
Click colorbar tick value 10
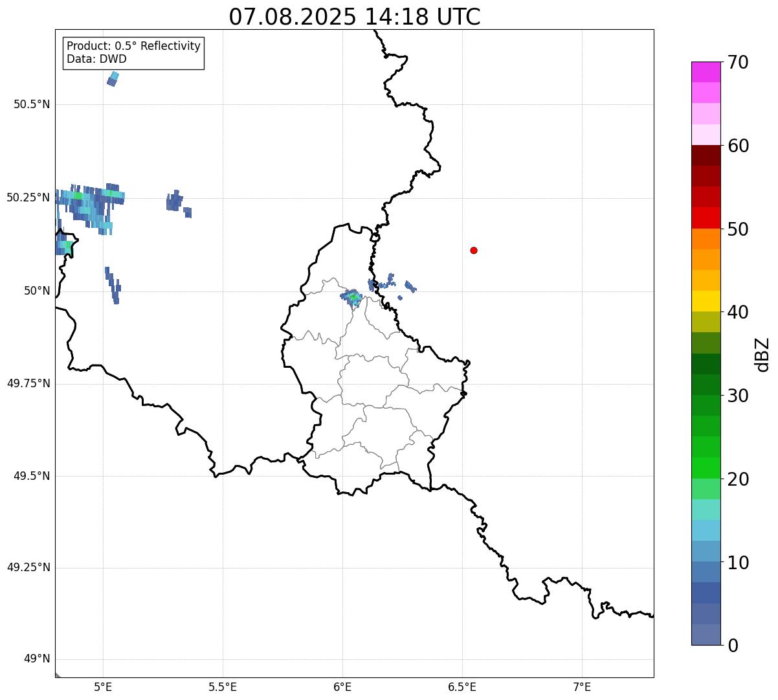[x=737, y=563]
